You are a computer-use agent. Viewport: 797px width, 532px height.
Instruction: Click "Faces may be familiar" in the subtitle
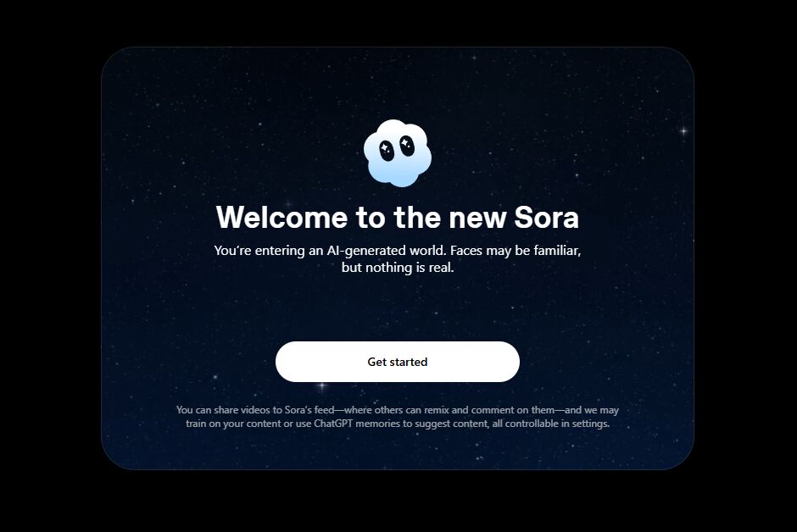click(515, 251)
